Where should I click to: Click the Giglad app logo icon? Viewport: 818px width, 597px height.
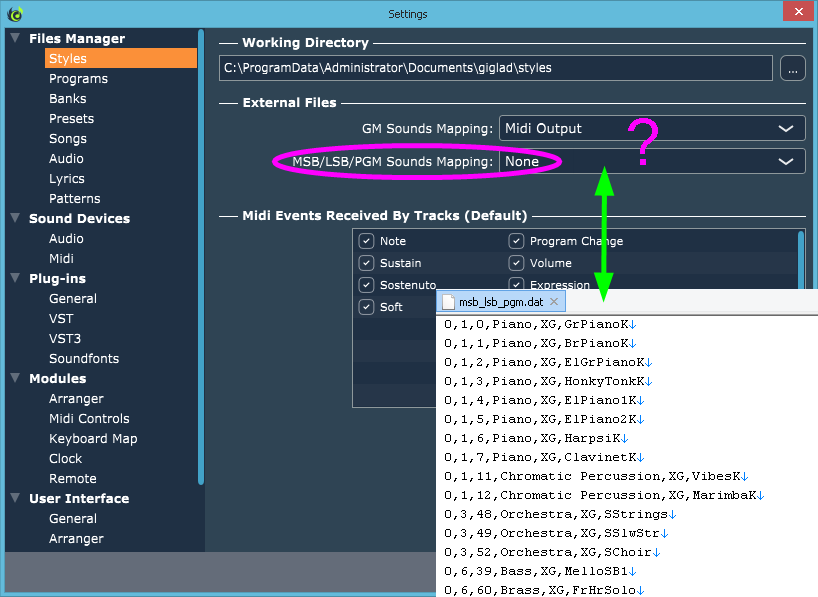coord(15,14)
